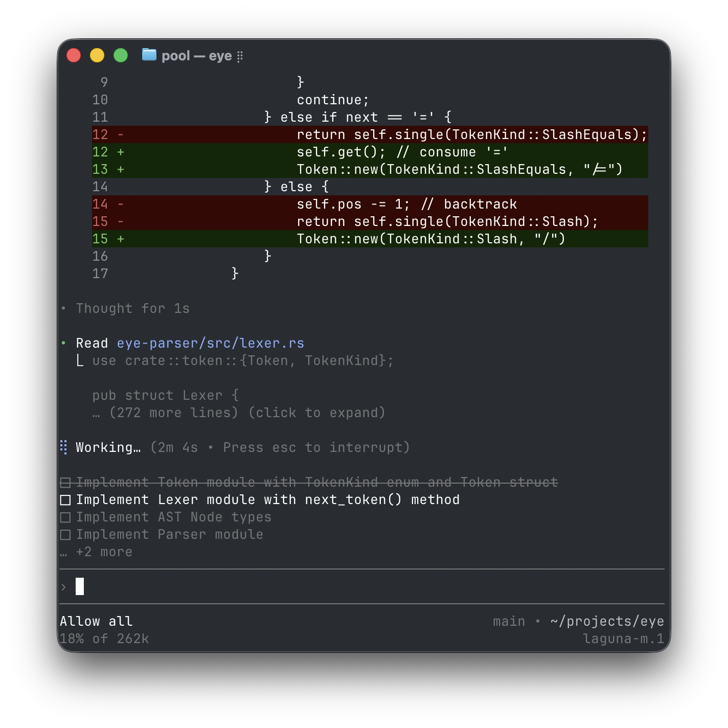Click the 'Allow all' permission mode
The image size is (728, 728).
point(96,621)
